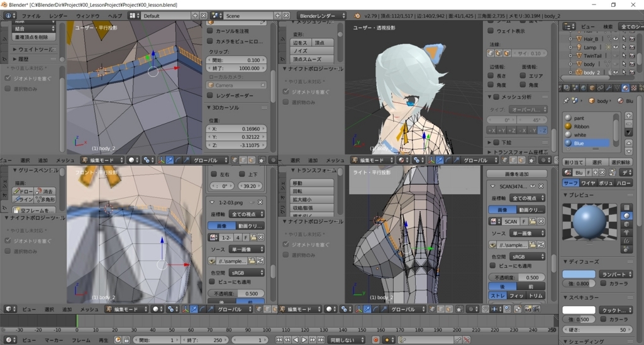644x345 pixels.
Task: Toggle selectability arrow for Lamp in outliner
Action: 625,47
